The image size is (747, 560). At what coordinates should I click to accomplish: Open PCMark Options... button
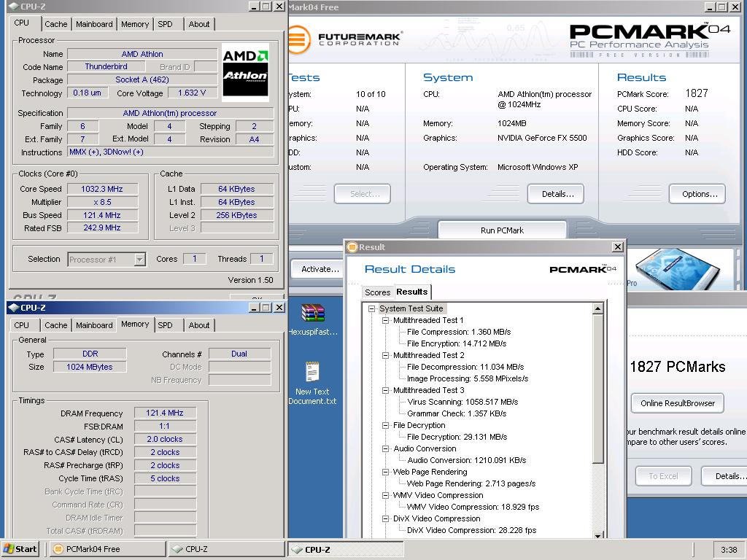[x=697, y=194]
